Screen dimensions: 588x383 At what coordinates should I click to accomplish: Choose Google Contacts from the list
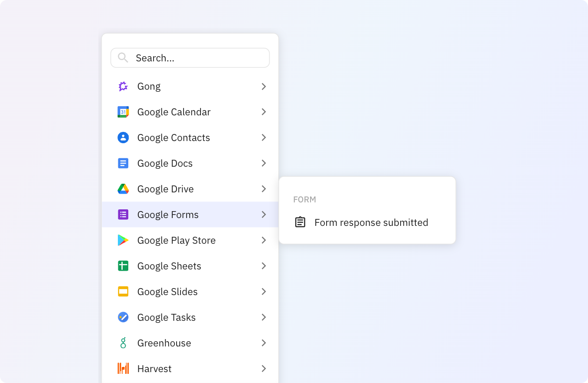pos(190,138)
